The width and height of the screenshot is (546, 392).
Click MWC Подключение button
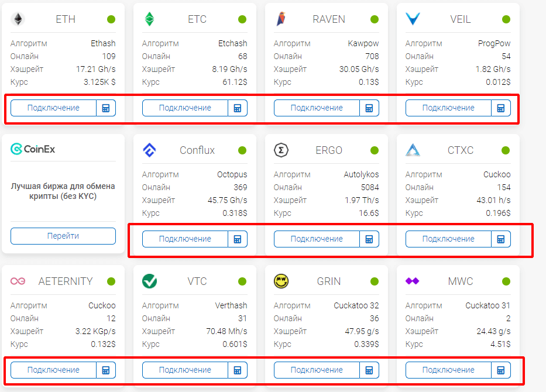tap(448, 370)
